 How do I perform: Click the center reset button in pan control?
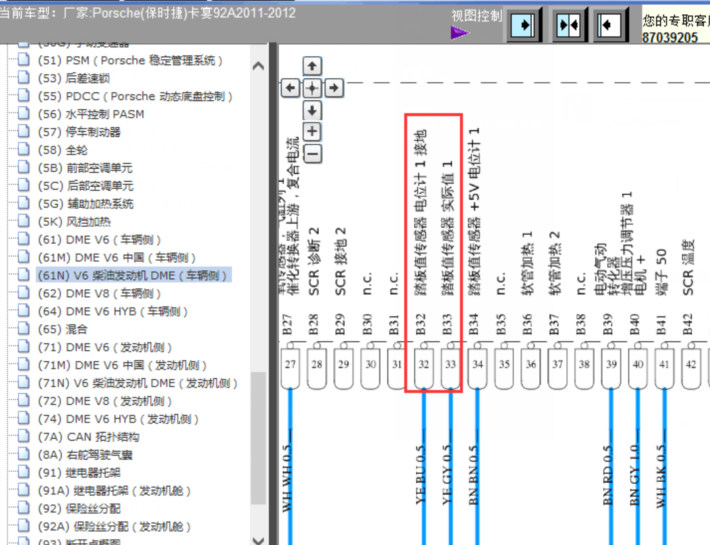[x=312, y=88]
